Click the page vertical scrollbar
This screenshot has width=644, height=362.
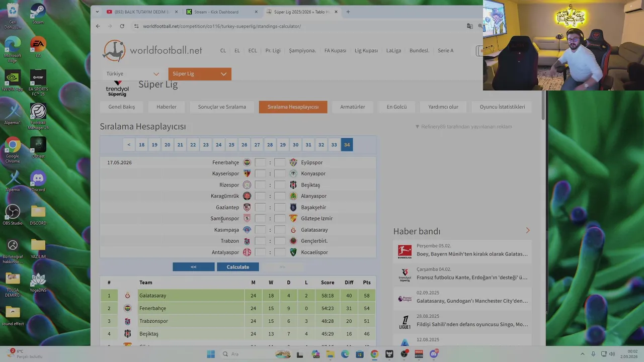coord(543,106)
